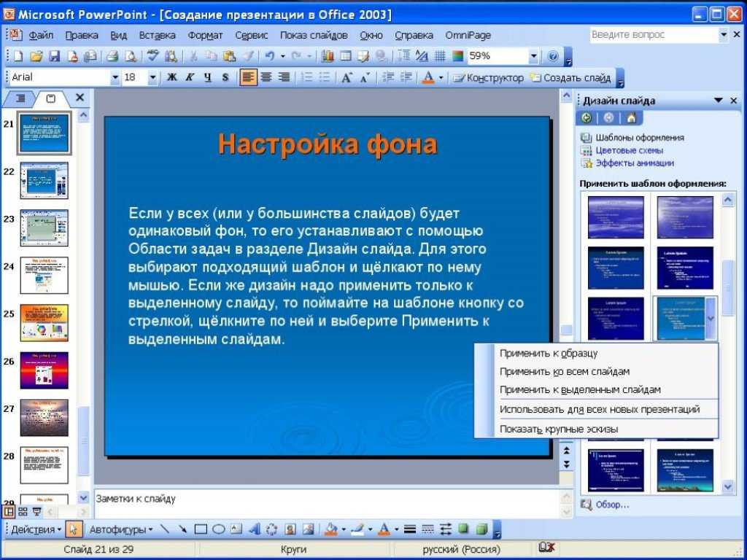
Task: Open an existing file from toolbar
Action: 36,57
